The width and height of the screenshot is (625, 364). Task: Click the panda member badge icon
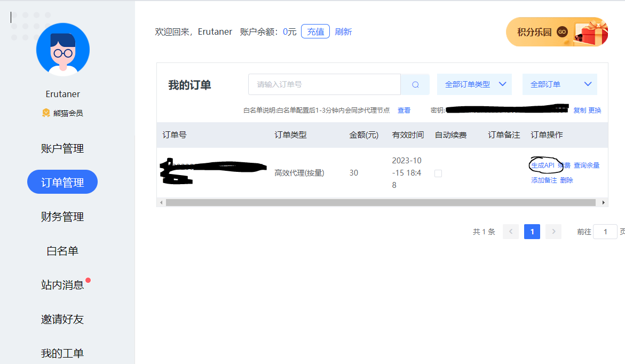[x=46, y=113]
